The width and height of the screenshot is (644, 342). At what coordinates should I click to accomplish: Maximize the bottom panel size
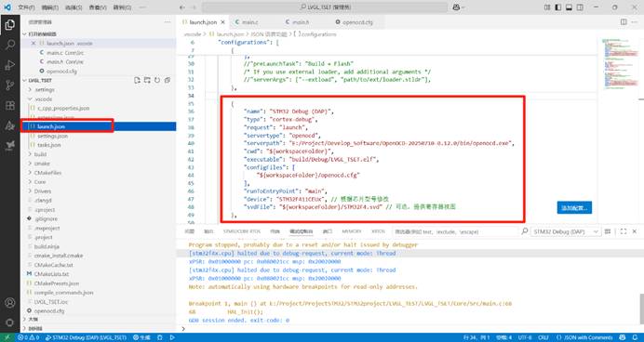click(623, 231)
